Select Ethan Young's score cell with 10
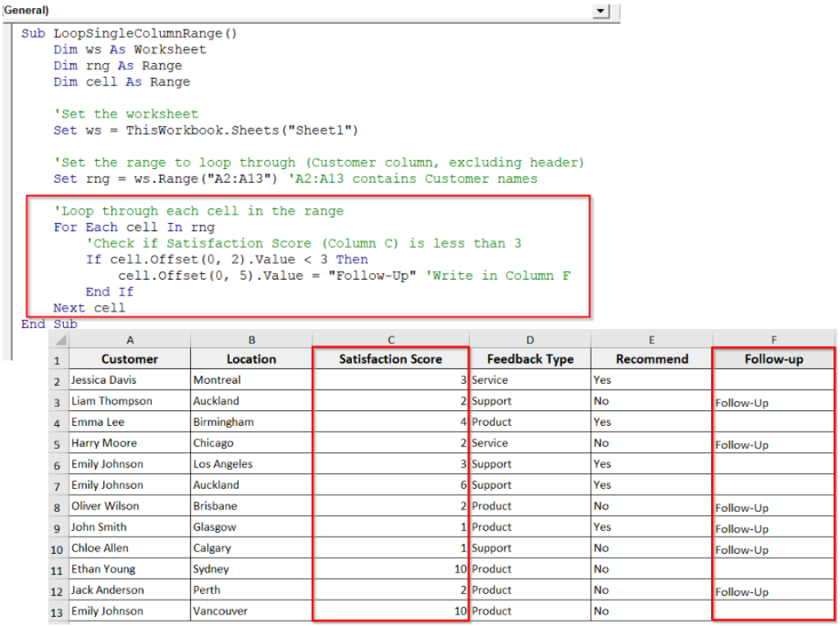This screenshot has width=840, height=626. click(x=390, y=569)
